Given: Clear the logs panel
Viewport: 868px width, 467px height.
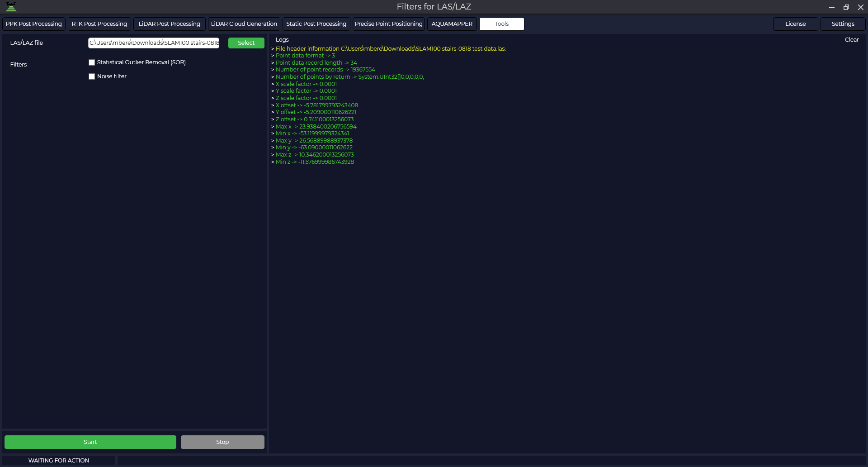Looking at the screenshot, I should [852, 40].
